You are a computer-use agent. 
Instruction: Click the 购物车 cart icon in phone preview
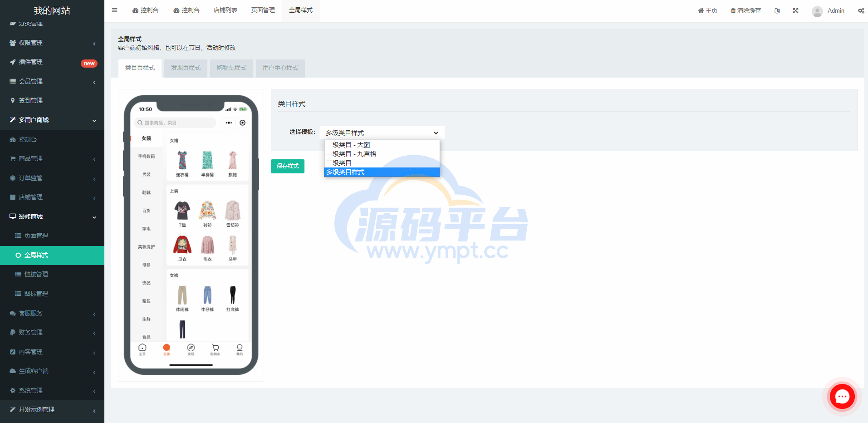pos(215,349)
